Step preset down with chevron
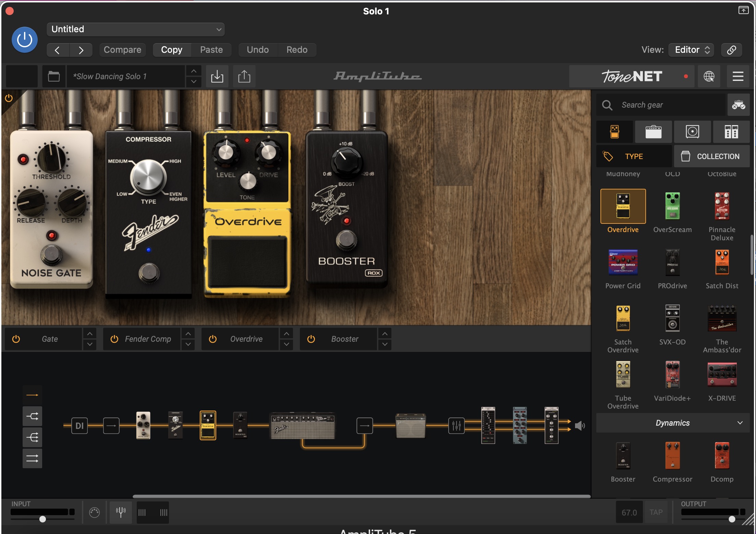The image size is (756, 534). coord(194,82)
